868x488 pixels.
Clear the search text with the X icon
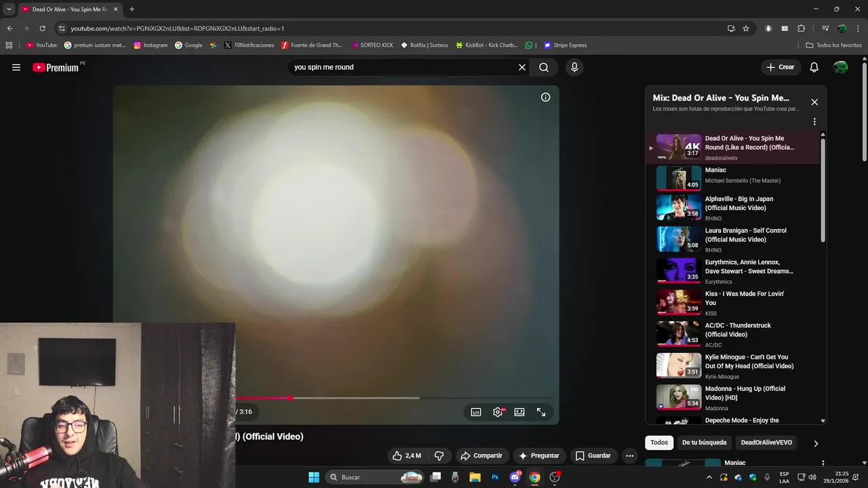522,67
